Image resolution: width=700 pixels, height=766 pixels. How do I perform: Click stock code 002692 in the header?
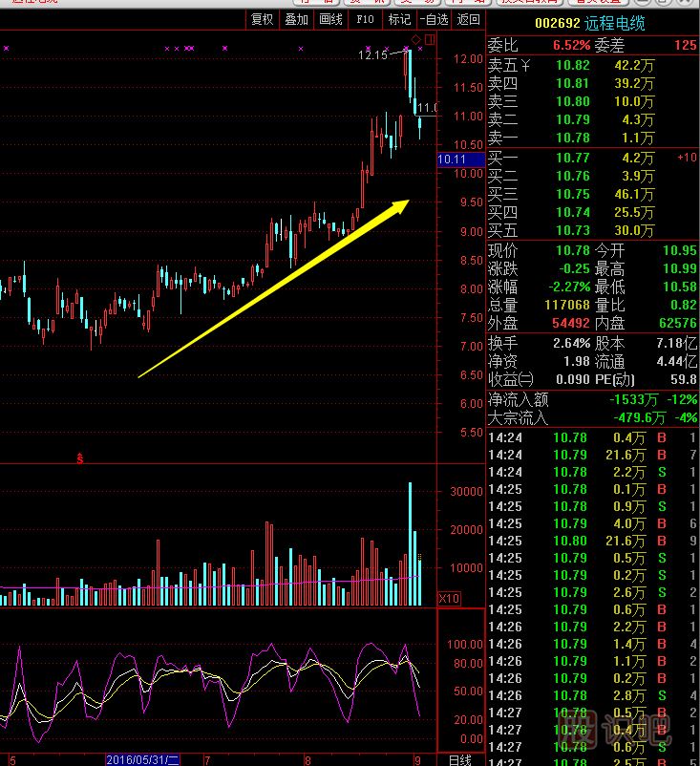(x=555, y=24)
